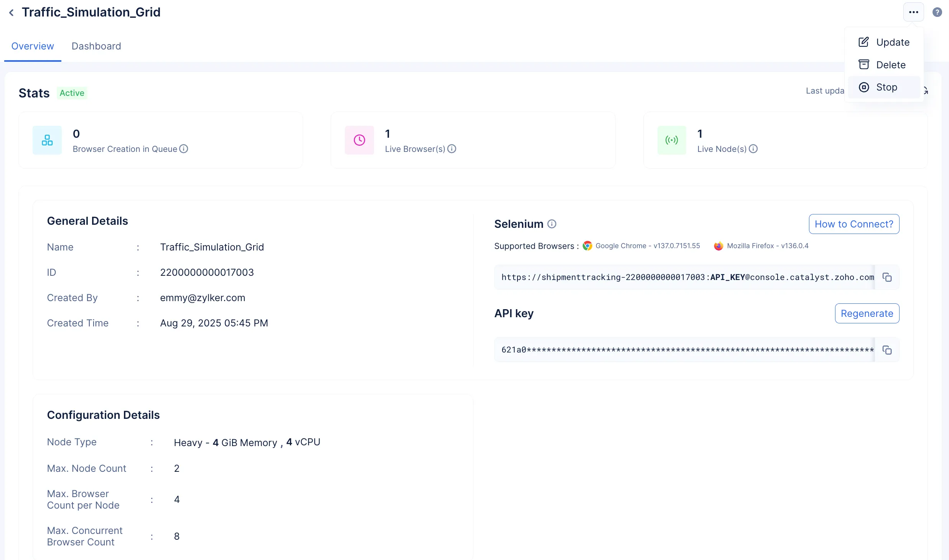Open the three-dots more options menu

point(913,12)
